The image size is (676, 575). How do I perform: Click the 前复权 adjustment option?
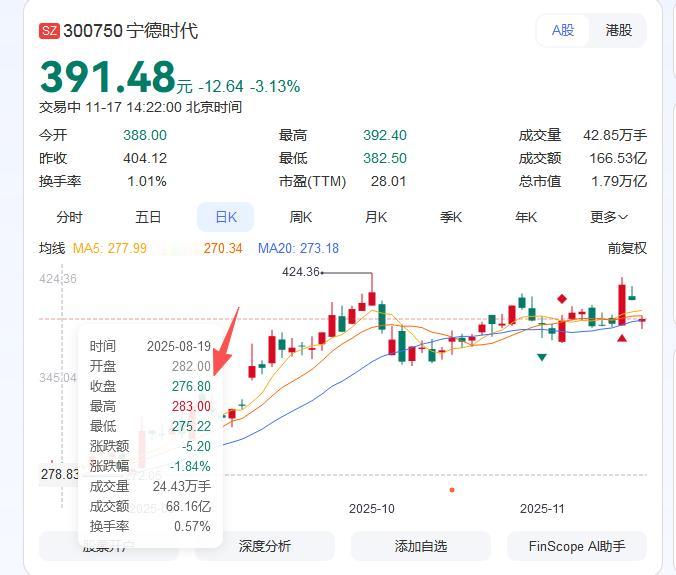point(627,248)
